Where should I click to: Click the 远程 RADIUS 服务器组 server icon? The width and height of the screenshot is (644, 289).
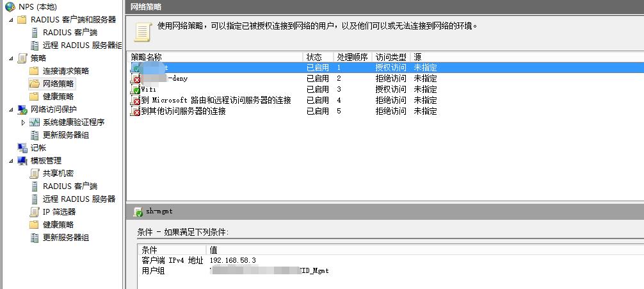click(x=35, y=45)
